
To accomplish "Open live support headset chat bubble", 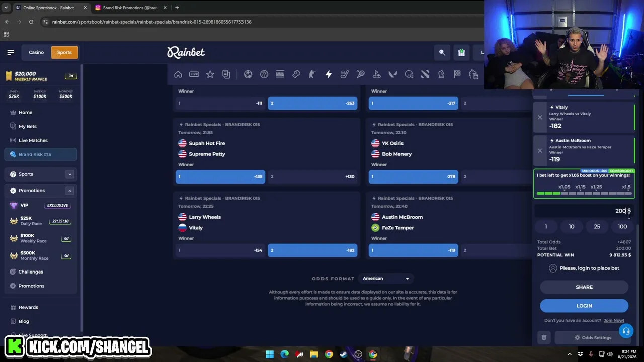I will [x=626, y=331].
